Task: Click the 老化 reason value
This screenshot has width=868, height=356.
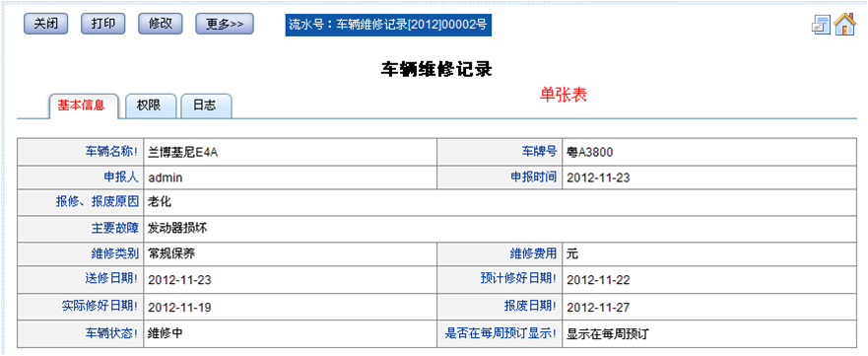Action: click(x=160, y=202)
